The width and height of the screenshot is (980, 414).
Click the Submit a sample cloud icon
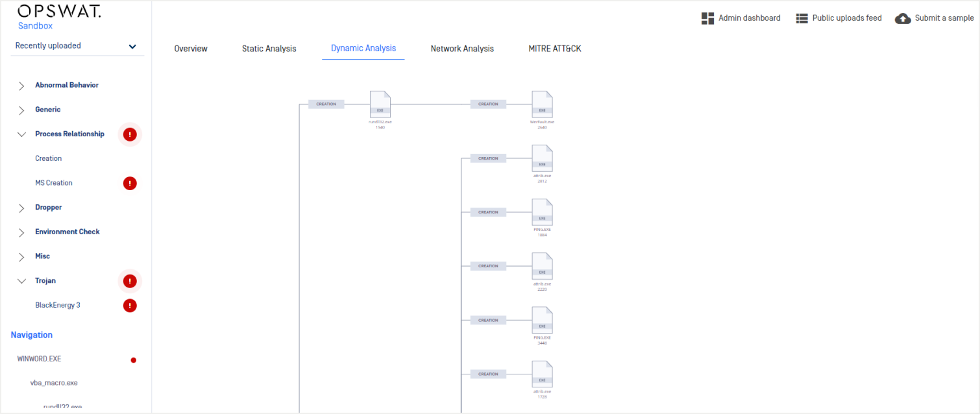[903, 18]
